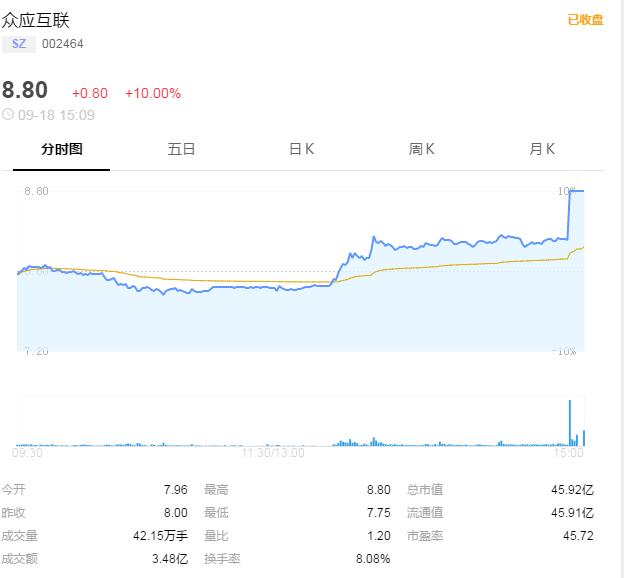Click the 市盈率 label

pos(425,536)
